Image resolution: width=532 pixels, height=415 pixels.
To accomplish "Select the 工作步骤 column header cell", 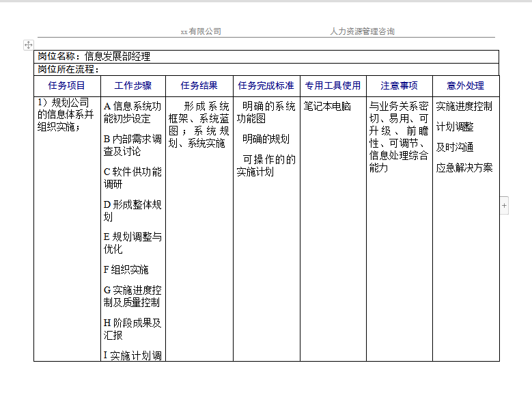I will [133, 85].
